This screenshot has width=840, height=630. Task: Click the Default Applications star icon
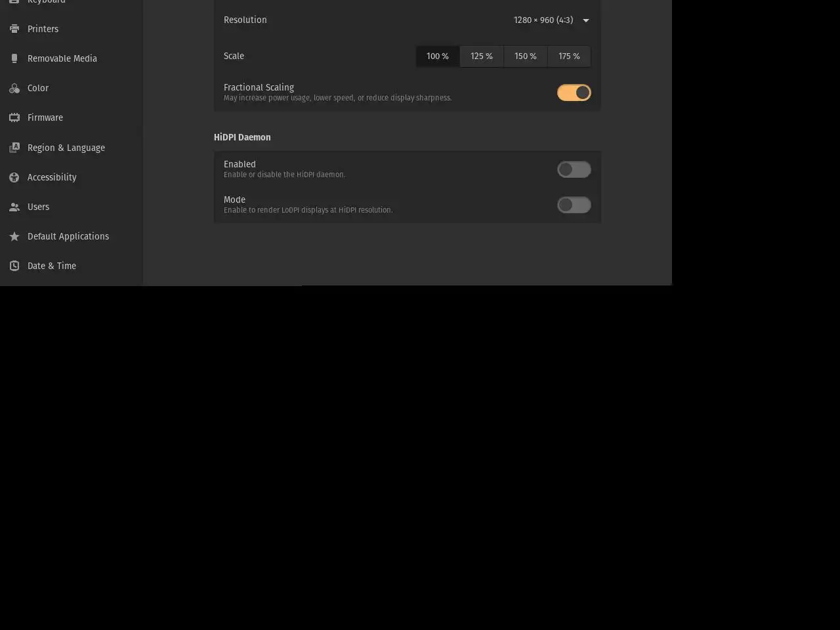[x=14, y=236]
